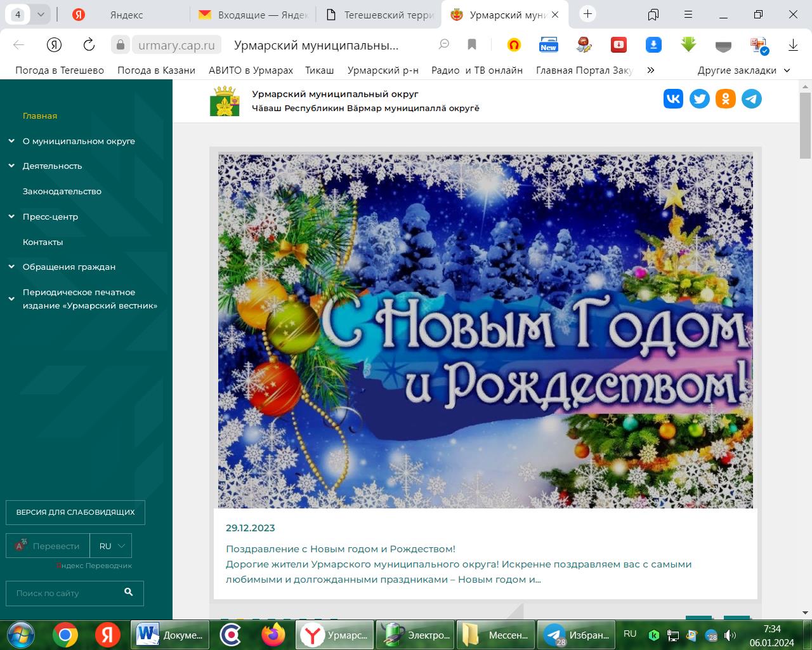812x650 pixels.
Task: Click the site search magnifier icon
Action: pyautogui.click(x=129, y=592)
